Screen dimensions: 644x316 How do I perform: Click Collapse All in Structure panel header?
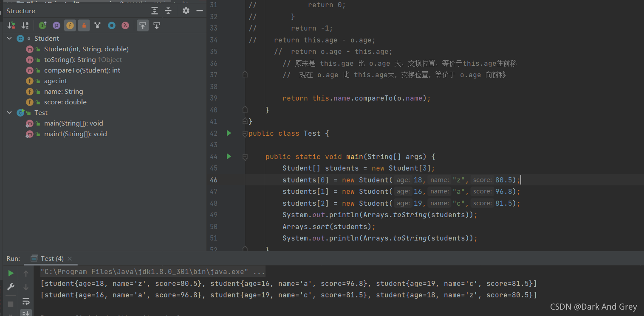pyautogui.click(x=168, y=11)
